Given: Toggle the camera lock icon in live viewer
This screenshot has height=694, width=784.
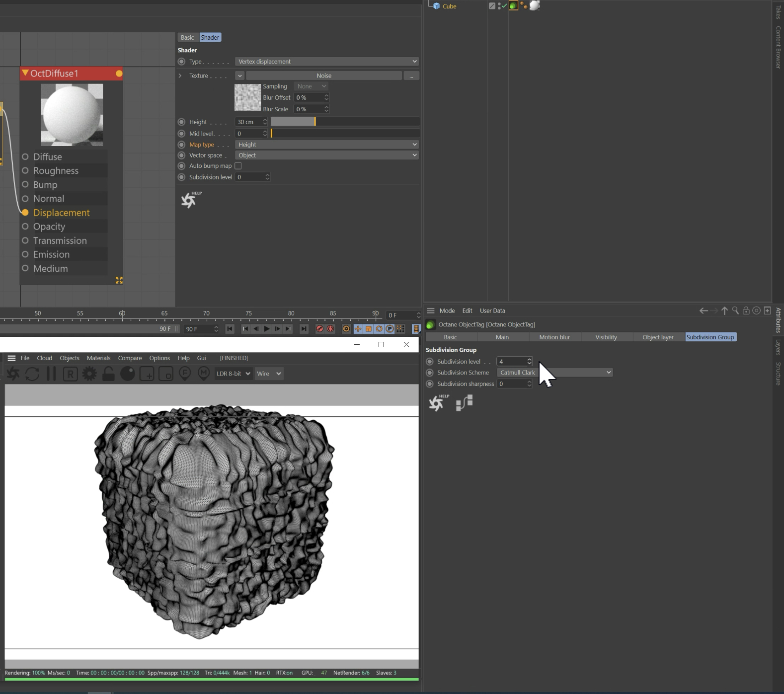Looking at the screenshot, I should pos(108,374).
